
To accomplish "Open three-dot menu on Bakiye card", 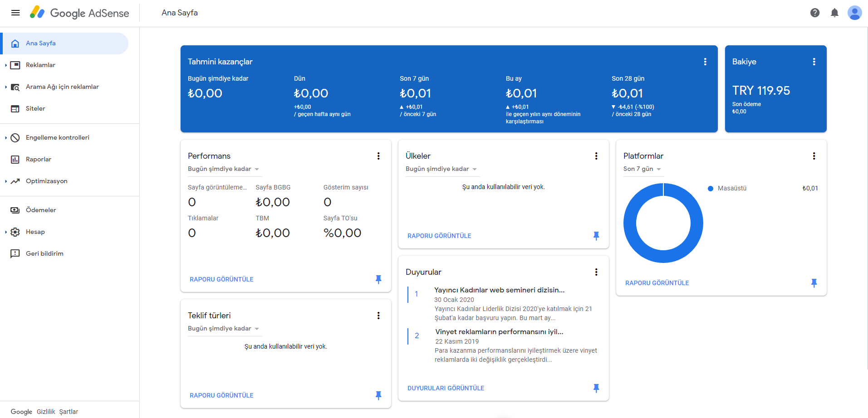I will (x=814, y=62).
